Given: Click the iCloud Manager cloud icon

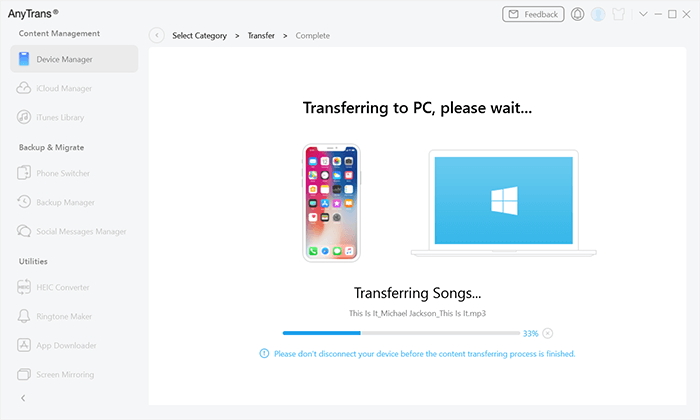Looking at the screenshot, I should point(24,88).
